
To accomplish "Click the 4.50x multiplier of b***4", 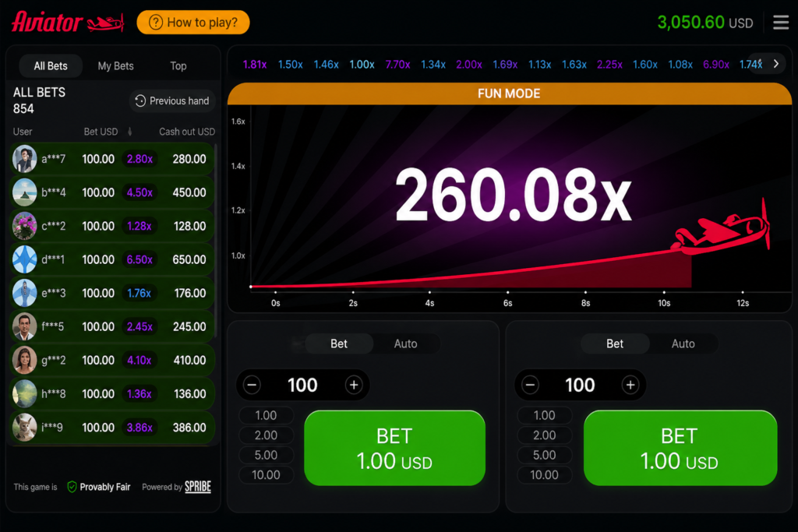I will [139, 192].
